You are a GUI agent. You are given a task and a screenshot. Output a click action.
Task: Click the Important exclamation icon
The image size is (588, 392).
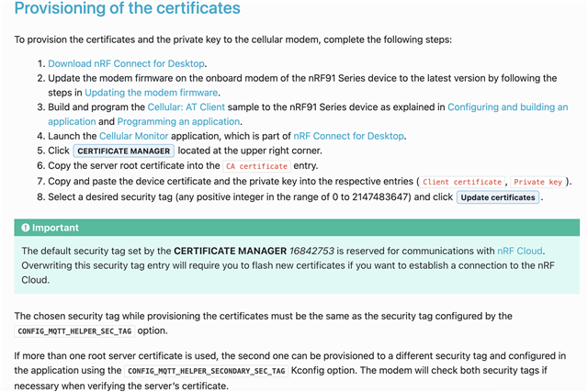(x=26, y=228)
